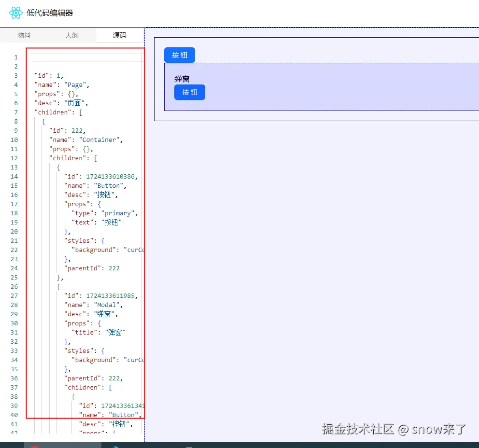
Task: Click "parentId": 222 on line 24
Action: pos(92,268)
